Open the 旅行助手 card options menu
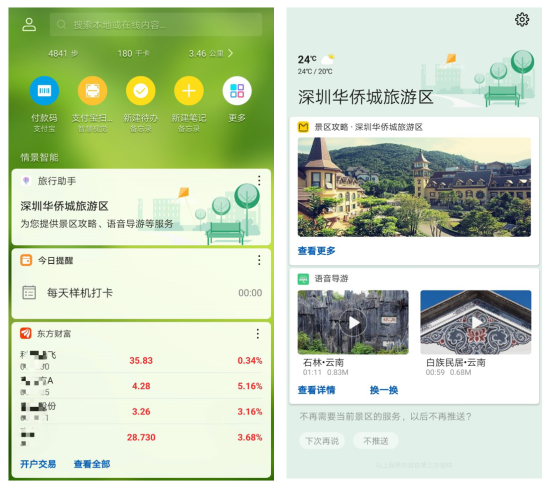 [259, 181]
